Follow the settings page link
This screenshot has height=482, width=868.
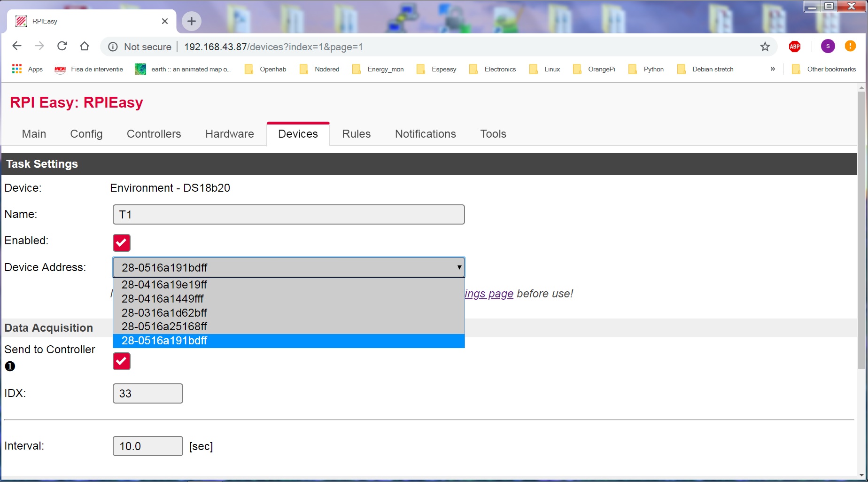(489, 294)
